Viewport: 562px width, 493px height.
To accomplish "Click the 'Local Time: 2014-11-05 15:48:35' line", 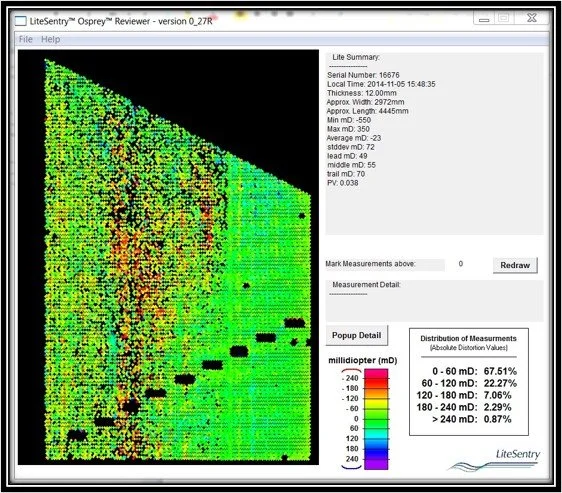I will pyautogui.click(x=381, y=84).
